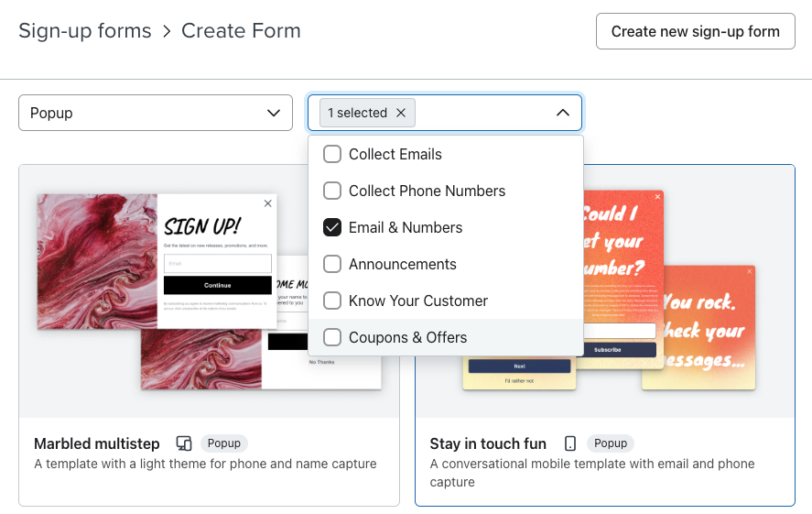Open the Stay in touch fun template

tap(488, 443)
